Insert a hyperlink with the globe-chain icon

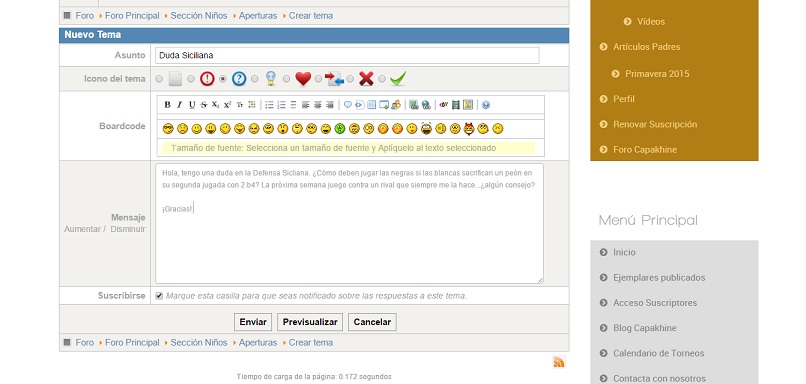tap(426, 105)
